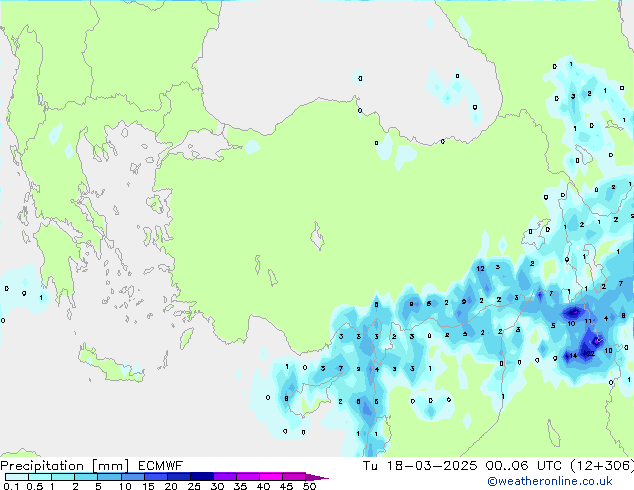
Task: Select the purple swatch between 30 and 35
Action: [224, 477]
